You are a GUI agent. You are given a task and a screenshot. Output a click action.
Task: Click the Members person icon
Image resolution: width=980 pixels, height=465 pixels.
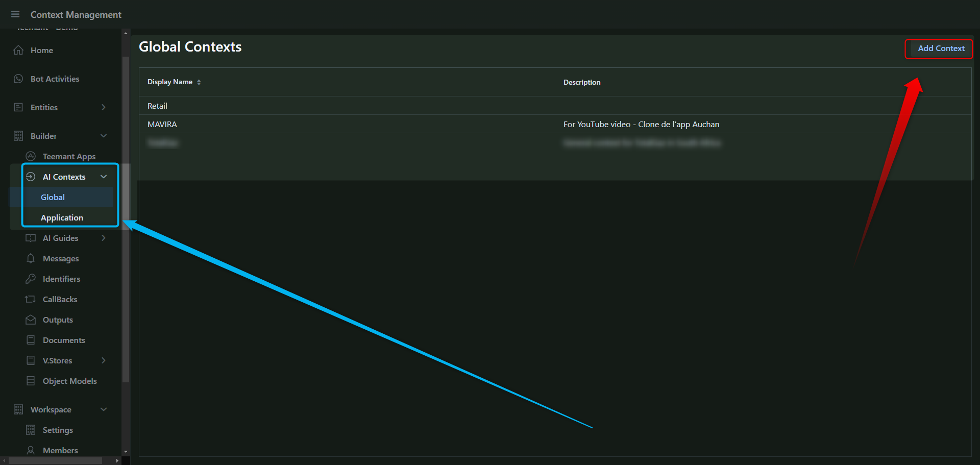tap(31, 450)
